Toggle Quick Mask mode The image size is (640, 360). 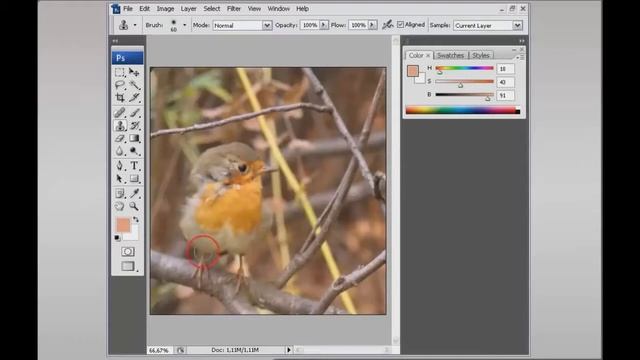[x=128, y=252]
